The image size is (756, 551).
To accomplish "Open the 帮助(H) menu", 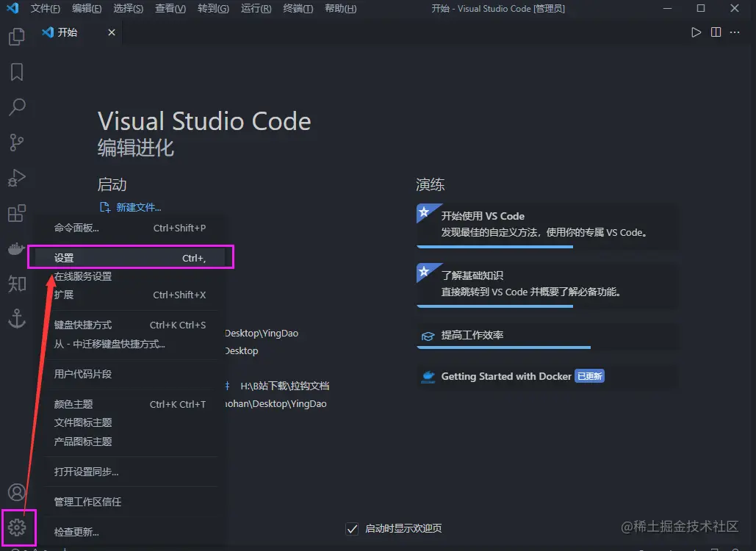I will 341,9.
